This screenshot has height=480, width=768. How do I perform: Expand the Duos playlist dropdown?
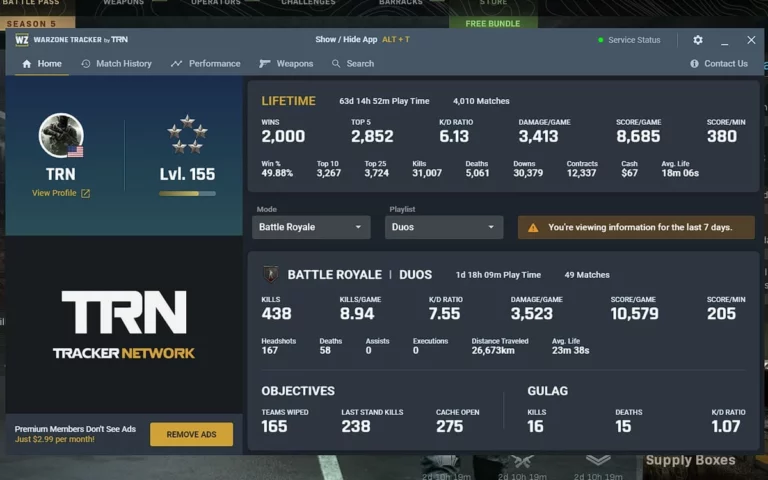(443, 228)
